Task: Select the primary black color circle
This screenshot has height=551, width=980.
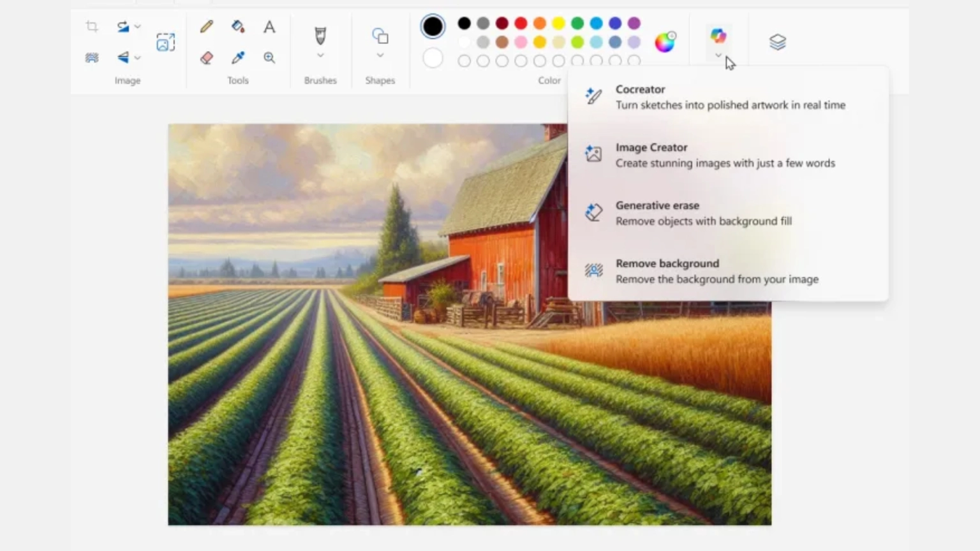Action: pyautogui.click(x=433, y=26)
